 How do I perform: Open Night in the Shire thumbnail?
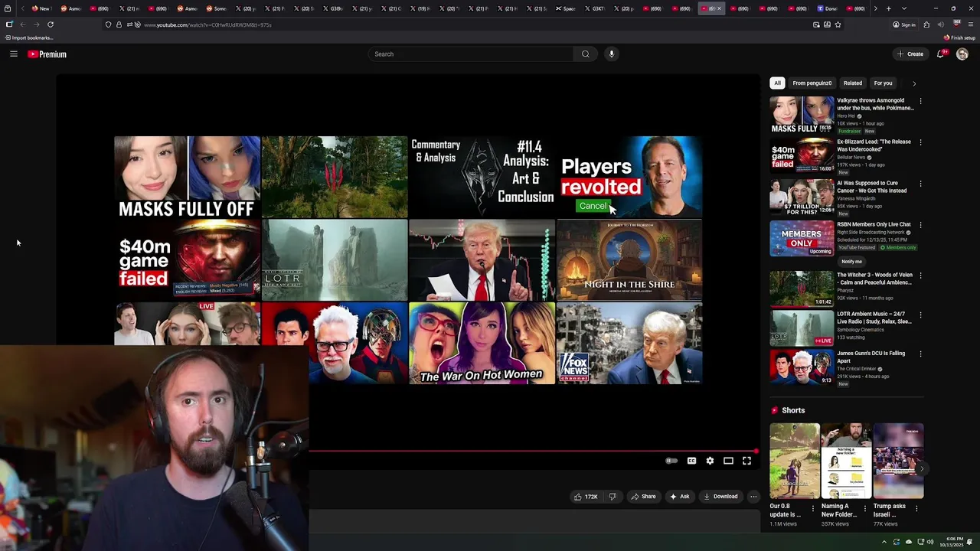[x=629, y=260]
